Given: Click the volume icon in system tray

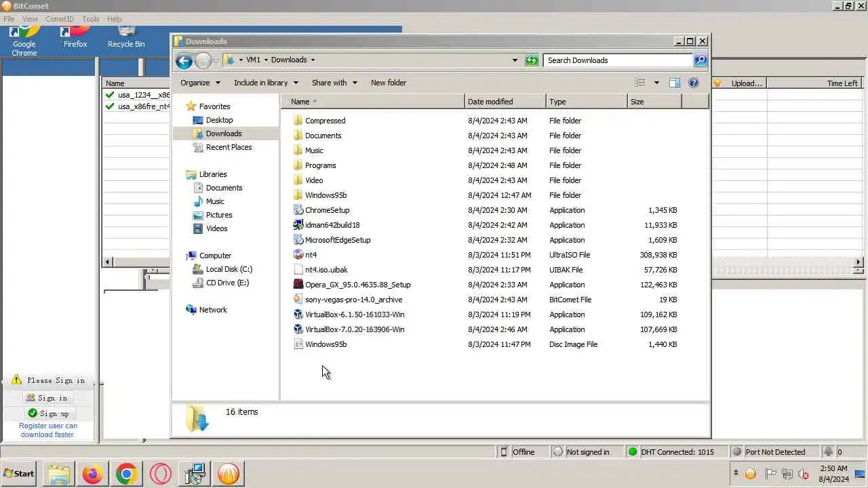Looking at the screenshot, I should point(804,474).
